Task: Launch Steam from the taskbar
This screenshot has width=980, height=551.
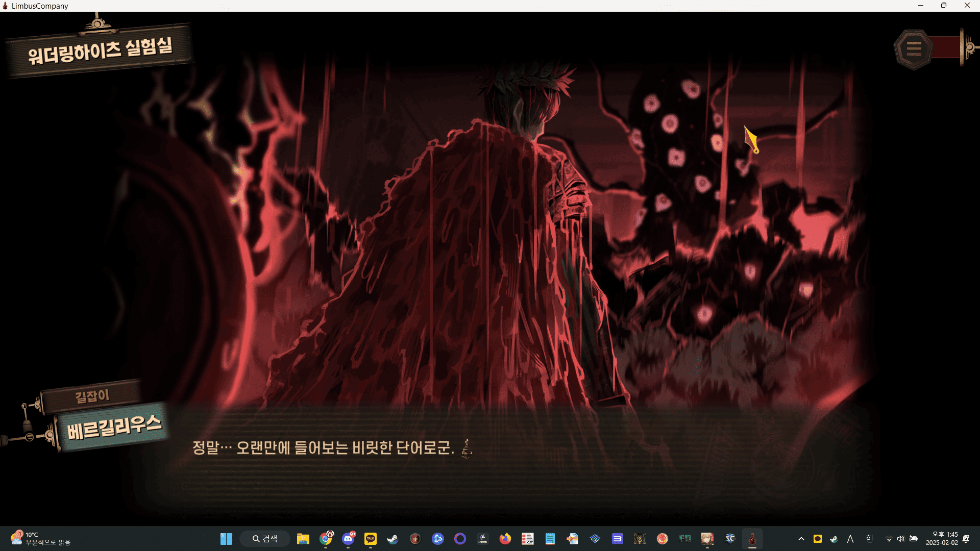Action: point(393,539)
